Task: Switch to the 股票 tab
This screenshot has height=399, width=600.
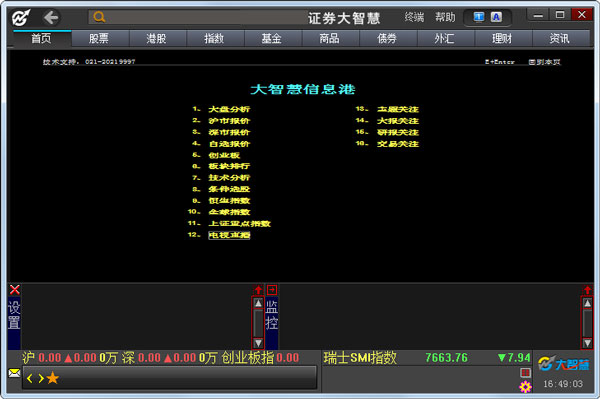Action: click(x=99, y=38)
